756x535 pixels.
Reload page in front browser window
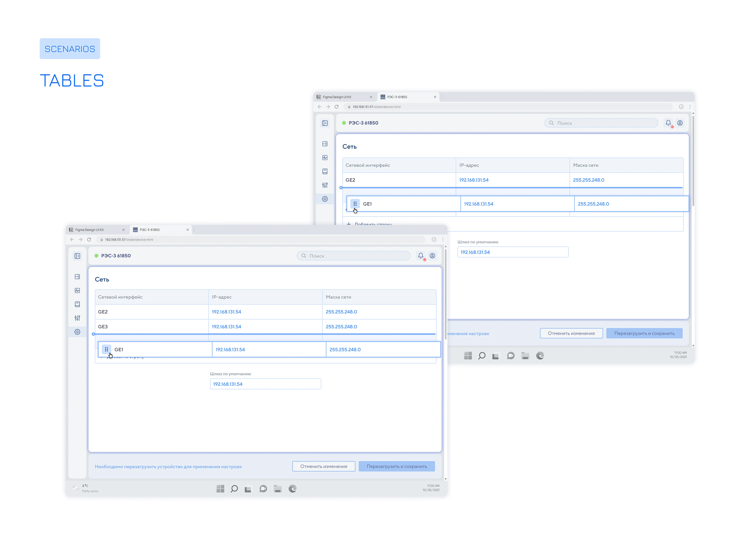point(89,239)
